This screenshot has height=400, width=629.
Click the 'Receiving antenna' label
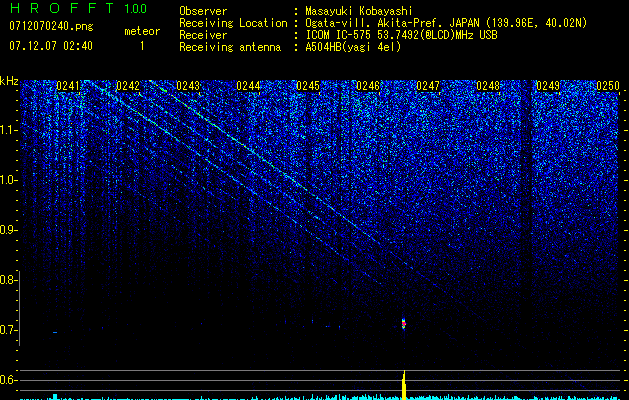pyautogui.click(x=230, y=47)
